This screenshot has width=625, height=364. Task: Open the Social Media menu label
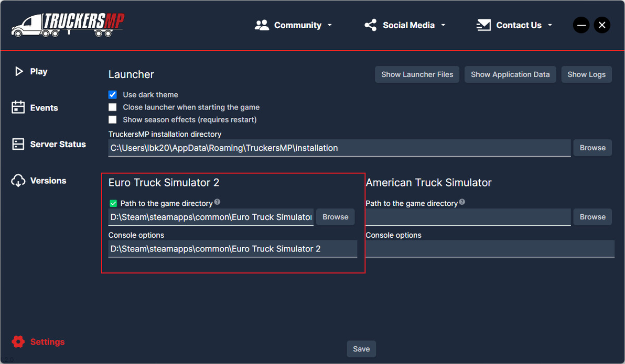pyautogui.click(x=408, y=25)
